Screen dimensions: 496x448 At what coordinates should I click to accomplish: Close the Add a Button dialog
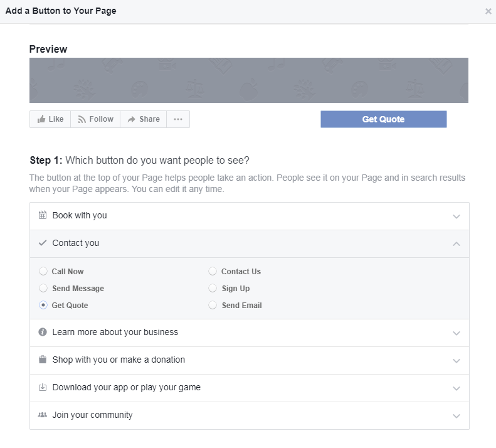488,11
